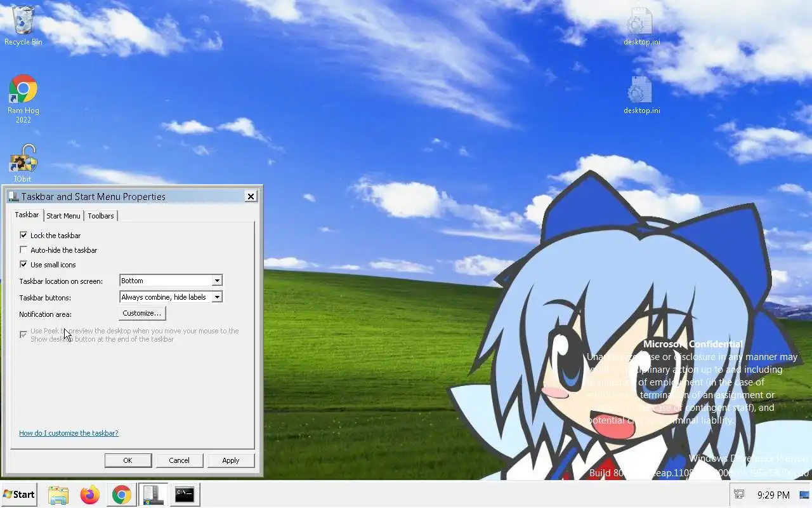Screen dimensions: 812x508
Task: Click the display icon beside the clock
Action: tap(804, 495)
